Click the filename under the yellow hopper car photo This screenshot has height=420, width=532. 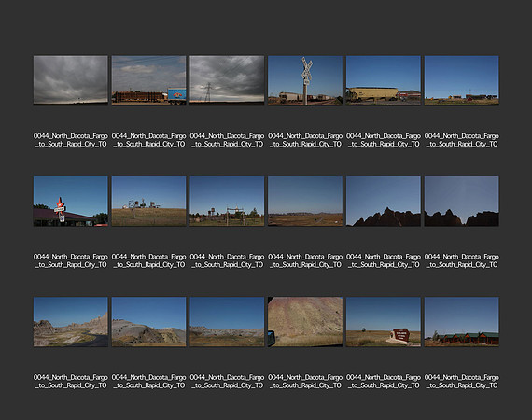[384, 140]
